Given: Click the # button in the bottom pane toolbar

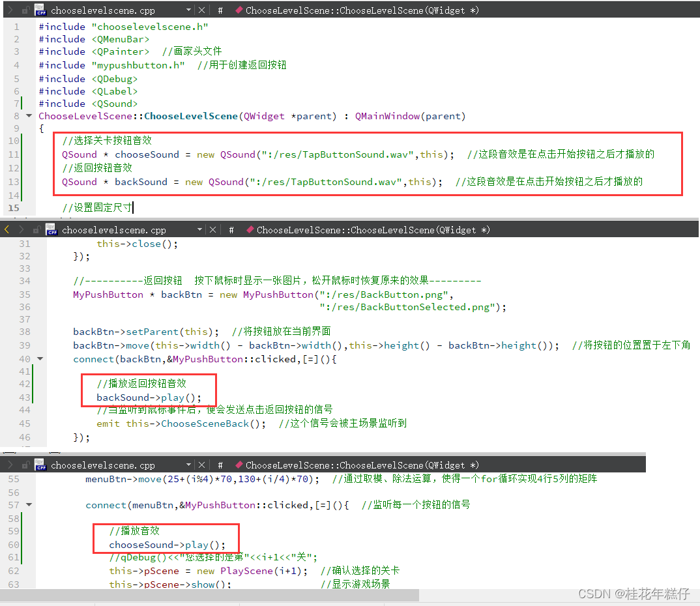Looking at the screenshot, I should coord(220,465).
